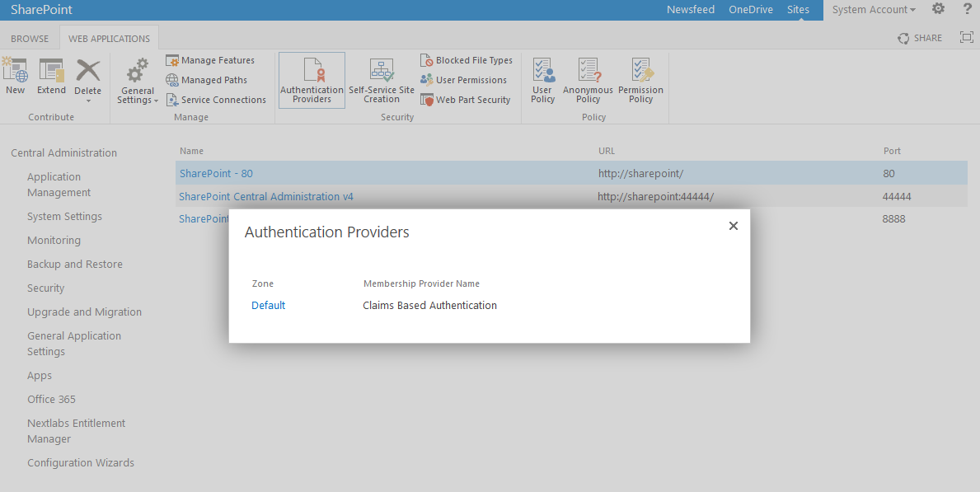This screenshot has height=492, width=980.
Task: Open Blocked File Types in the ribbon
Action: [467, 60]
